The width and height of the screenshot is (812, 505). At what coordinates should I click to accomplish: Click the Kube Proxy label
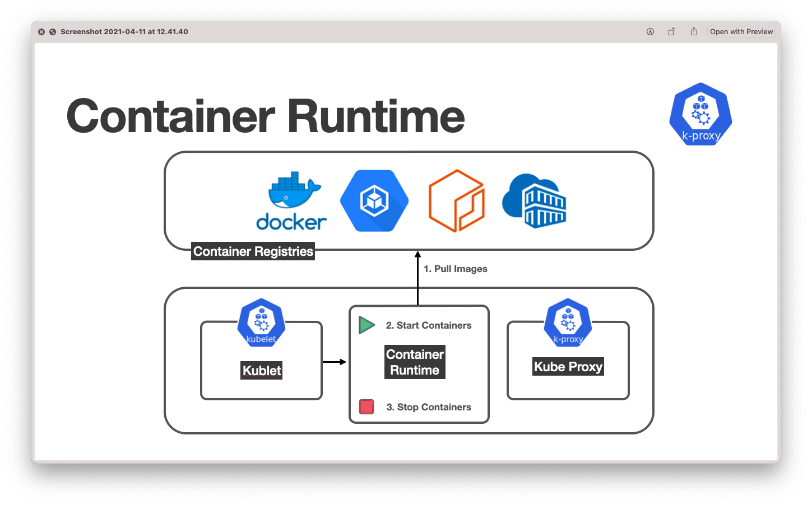pyautogui.click(x=568, y=367)
